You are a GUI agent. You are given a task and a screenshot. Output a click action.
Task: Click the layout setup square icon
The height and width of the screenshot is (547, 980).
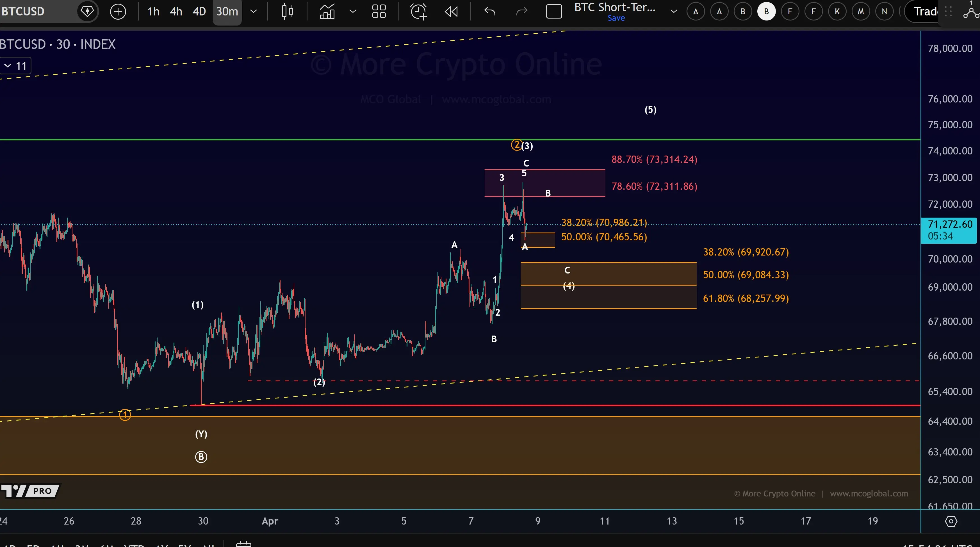click(554, 12)
